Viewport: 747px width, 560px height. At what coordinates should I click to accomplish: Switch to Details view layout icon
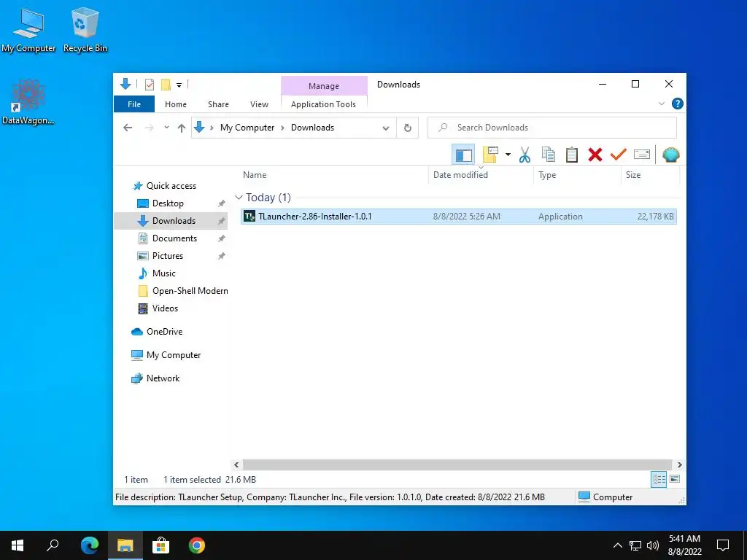pyautogui.click(x=659, y=479)
